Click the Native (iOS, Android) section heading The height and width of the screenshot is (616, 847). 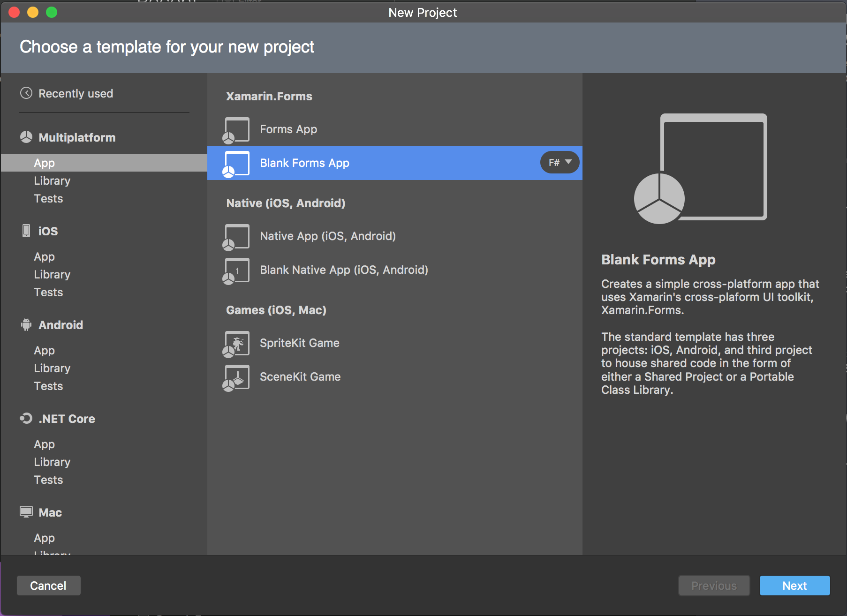click(286, 203)
